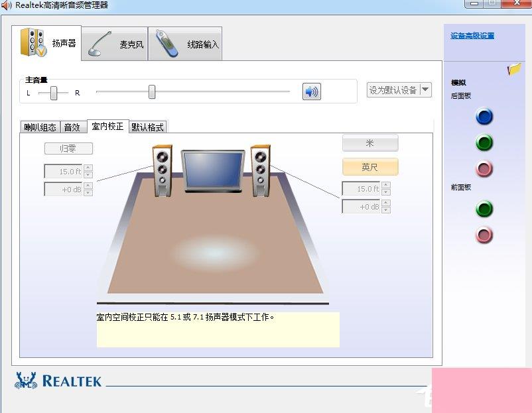The height and width of the screenshot is (413, 532).
Task: Open the 设为默认设备 dropdown arrow
Action: tap(425, 90)
